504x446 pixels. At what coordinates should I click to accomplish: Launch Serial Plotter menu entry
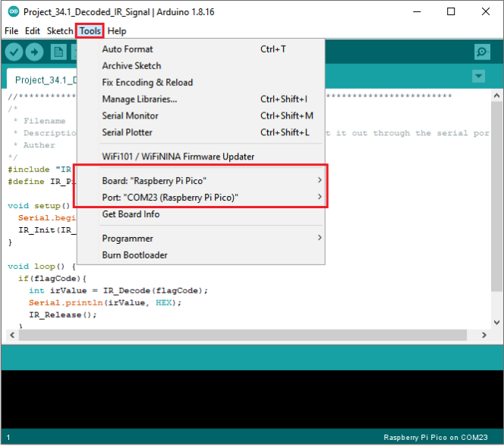pos(201,132)
